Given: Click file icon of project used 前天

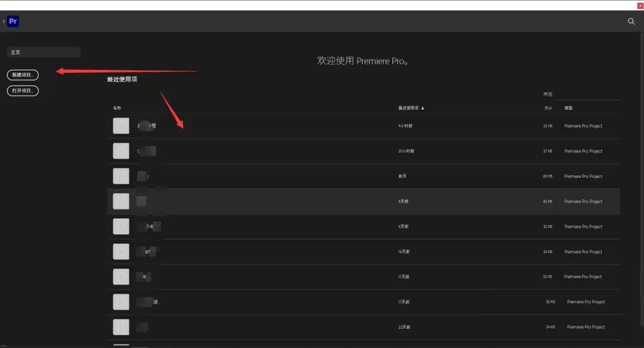Looking at the screenshot, I should click(121, 176).
